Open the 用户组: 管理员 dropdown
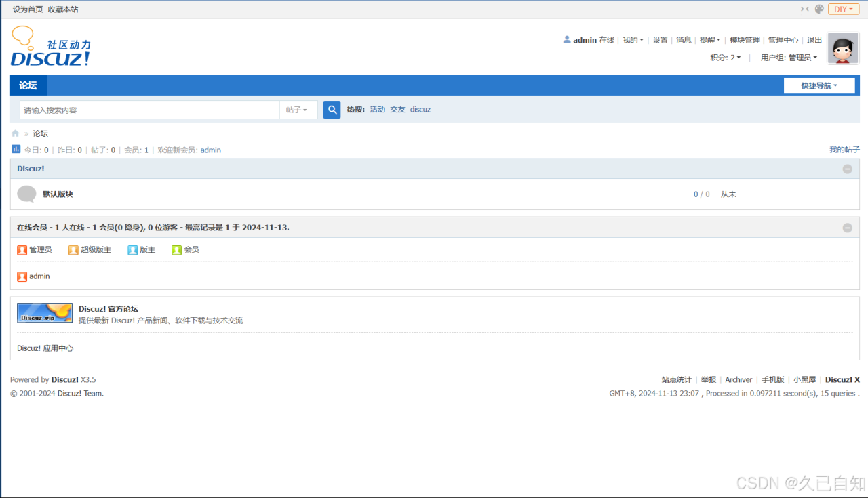The width and height of the screenshot is (868, 498). (789, 58)
